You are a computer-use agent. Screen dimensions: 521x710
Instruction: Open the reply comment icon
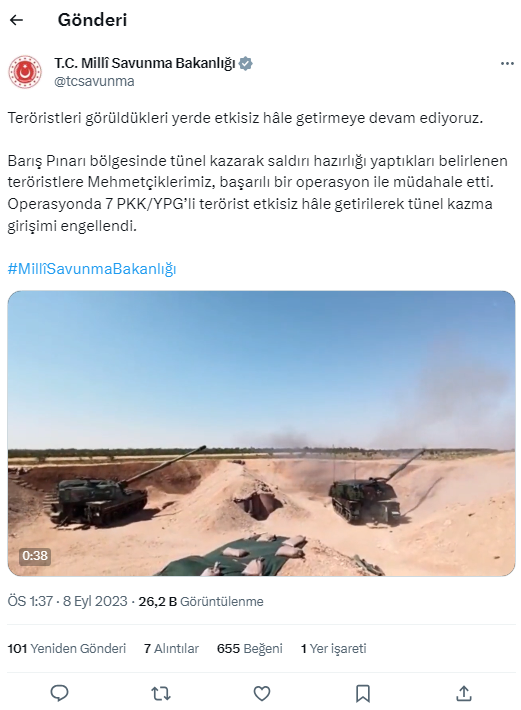pos(59,693)
